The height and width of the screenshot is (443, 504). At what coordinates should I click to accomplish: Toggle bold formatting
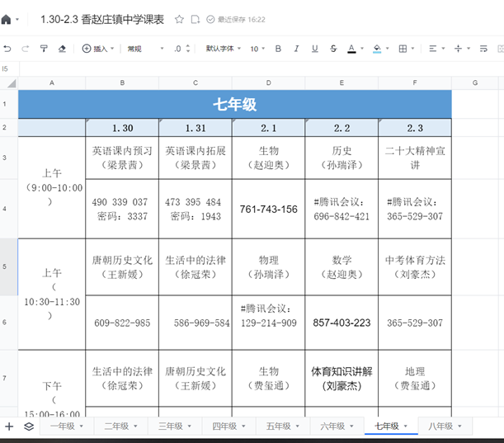point(278,49)
